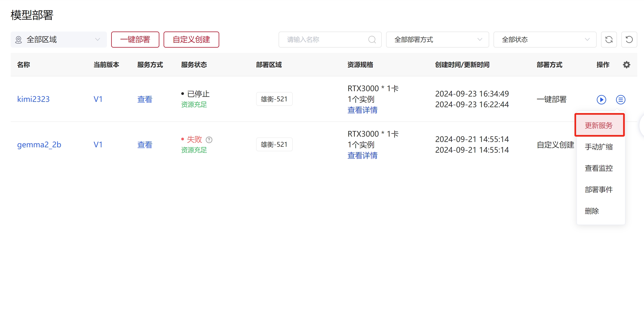Click the location pin icon in region selector
Screen dimensions: 644x312
pos(18,40)
